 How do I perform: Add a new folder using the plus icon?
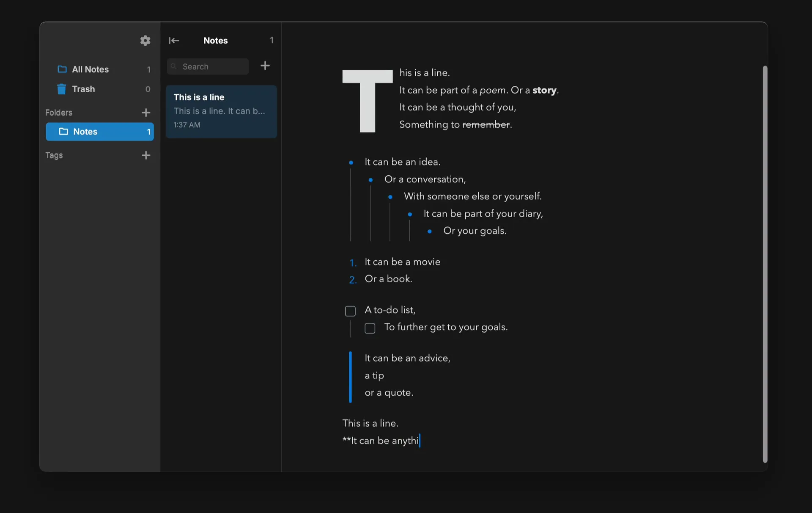point(146,113)
